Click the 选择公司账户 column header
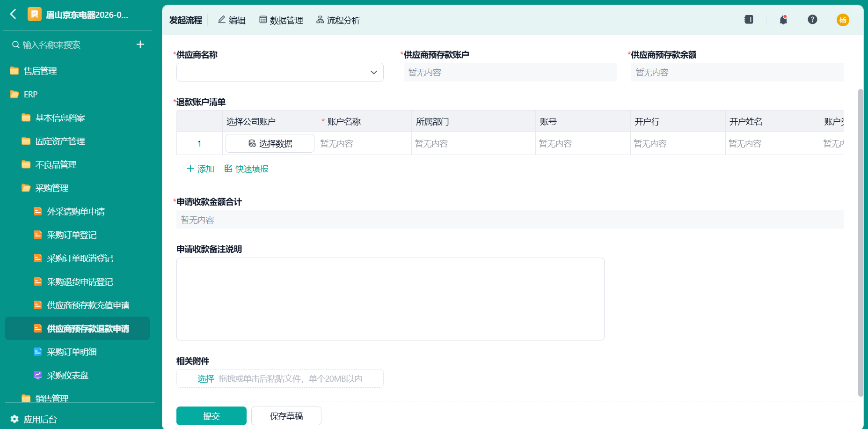The width and height of the screenshot is (868, 429). point(270,121)
